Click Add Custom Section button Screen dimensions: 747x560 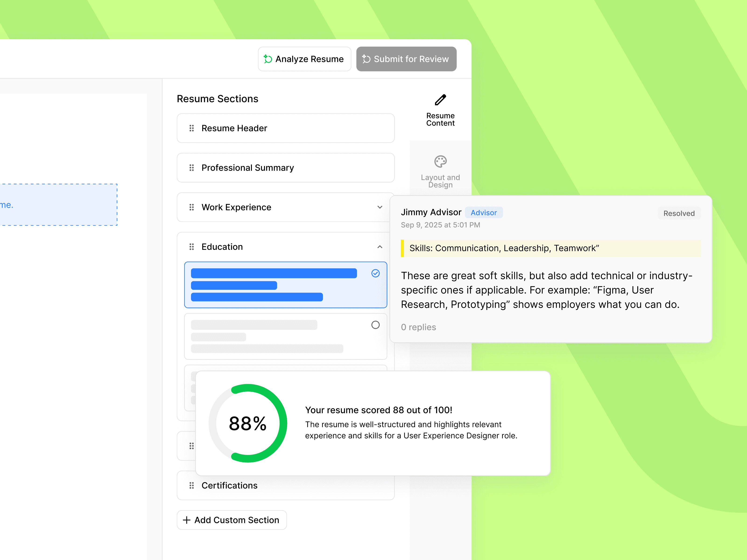point(232,520)
